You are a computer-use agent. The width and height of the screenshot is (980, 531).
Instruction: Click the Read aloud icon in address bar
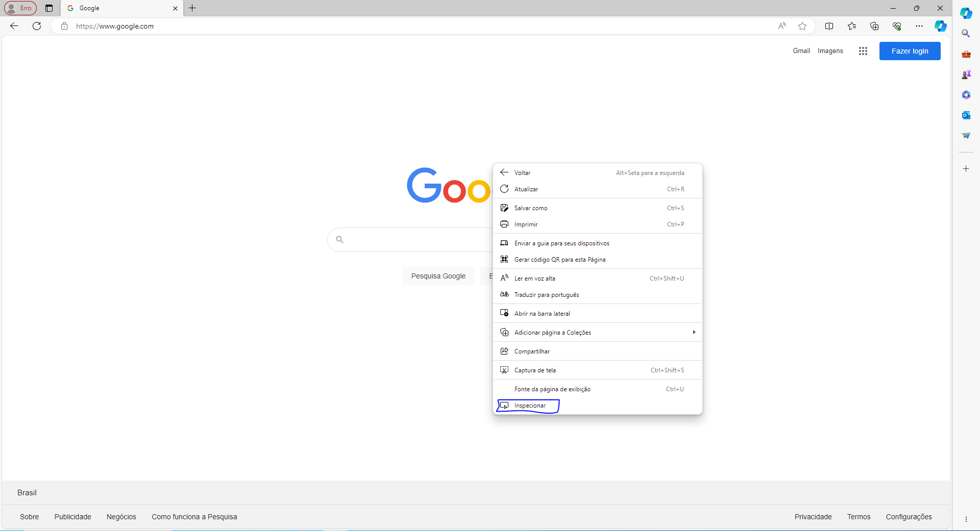point(782,26)
